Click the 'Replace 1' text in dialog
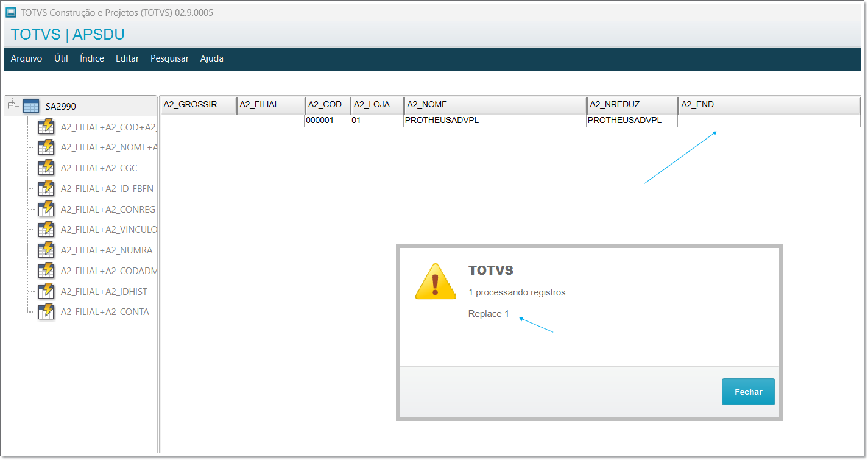 [489, 314]
